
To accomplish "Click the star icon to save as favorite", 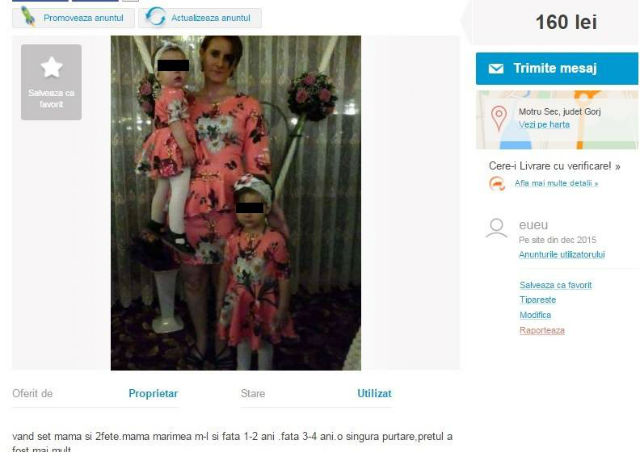I will [51, 67].
